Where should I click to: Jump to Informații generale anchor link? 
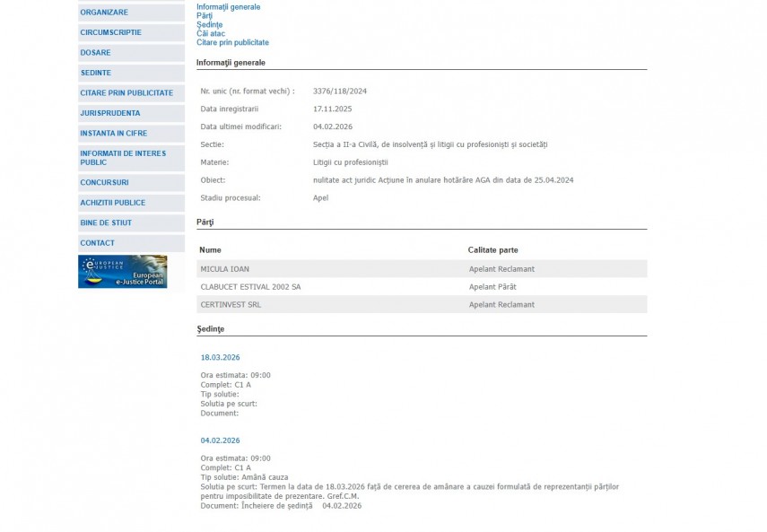[228, 7]
